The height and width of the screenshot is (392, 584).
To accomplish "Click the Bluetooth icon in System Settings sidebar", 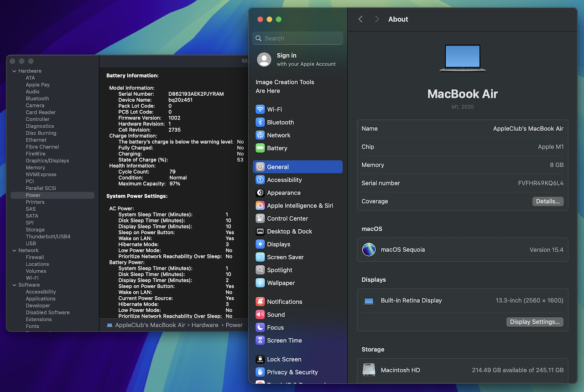I will (x=260, y=122).
